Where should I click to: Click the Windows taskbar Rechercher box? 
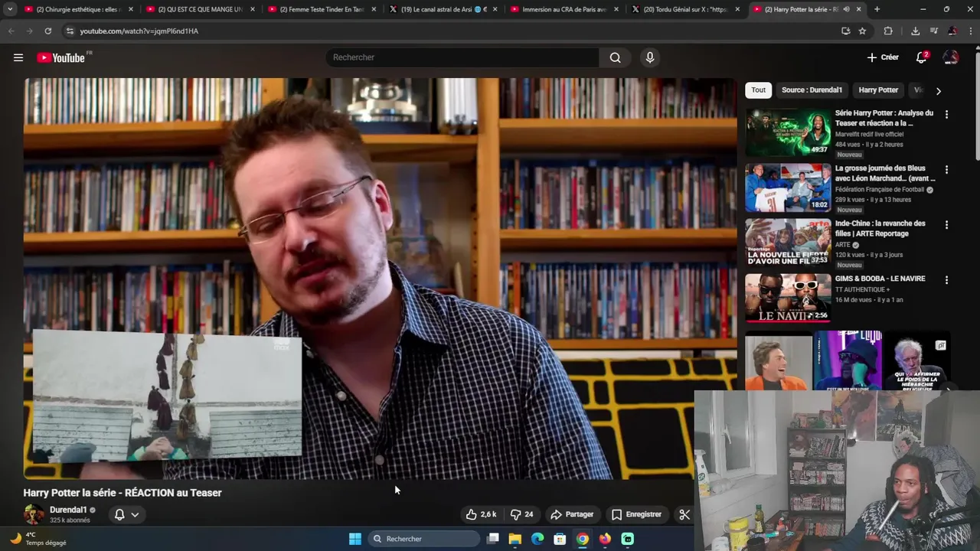coord(424,539)
